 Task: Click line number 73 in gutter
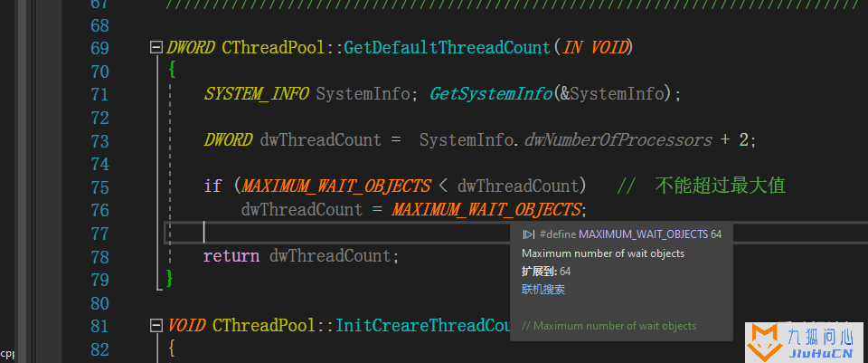99,141
